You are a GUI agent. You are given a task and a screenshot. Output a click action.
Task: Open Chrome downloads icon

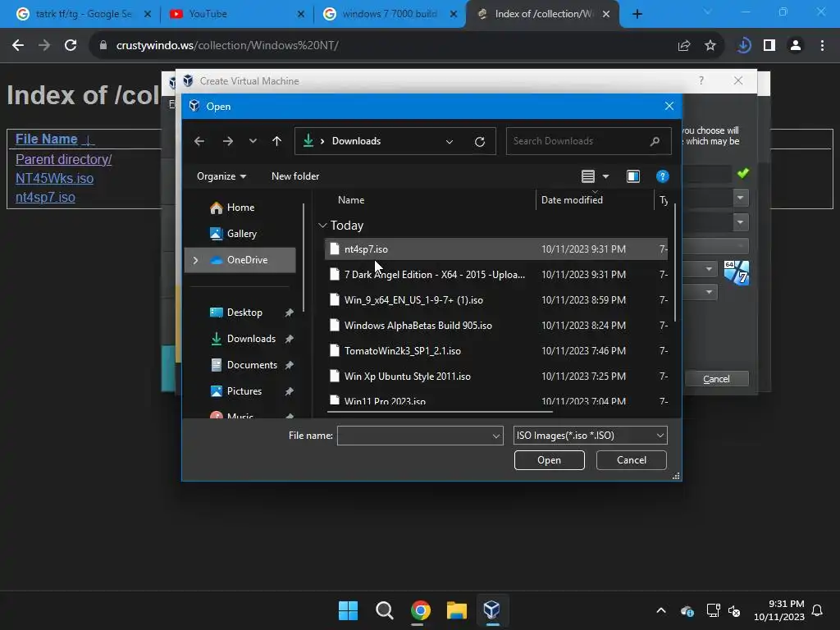(743, 46)
